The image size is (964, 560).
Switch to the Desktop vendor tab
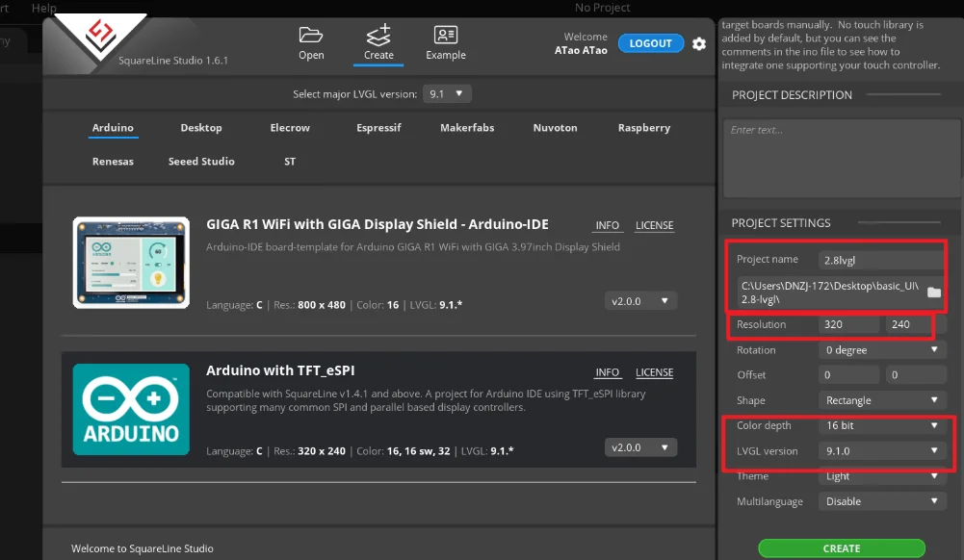pyautogui.click(x=201, y=128)
